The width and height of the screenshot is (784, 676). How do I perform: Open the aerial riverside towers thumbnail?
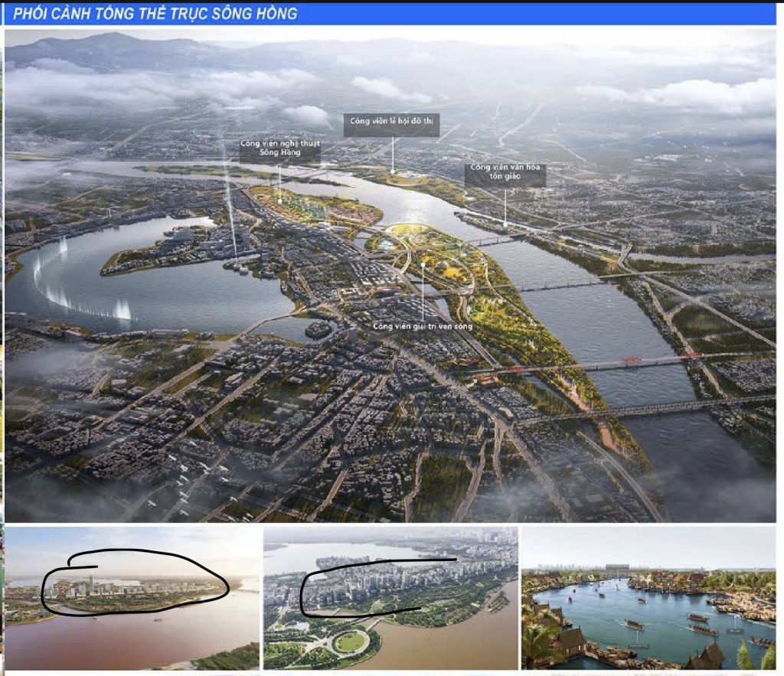pos(390,598)
